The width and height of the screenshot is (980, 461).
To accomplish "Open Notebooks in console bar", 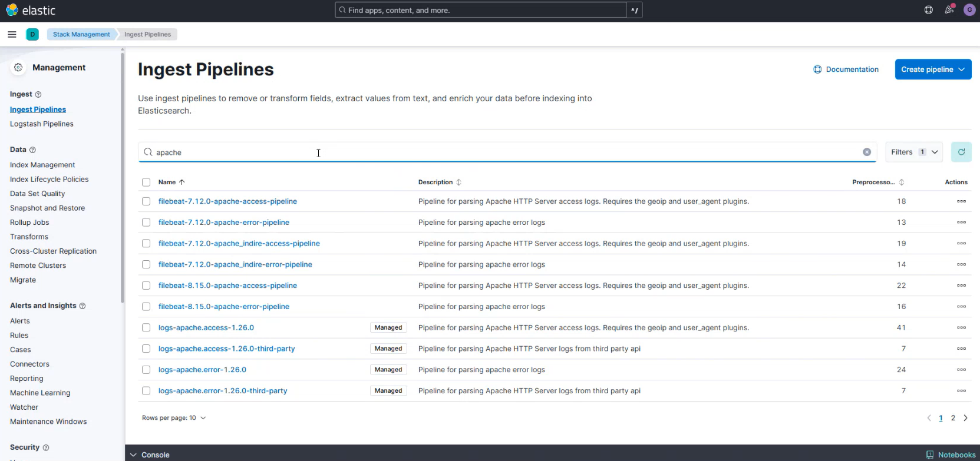I will coord(951,455).
